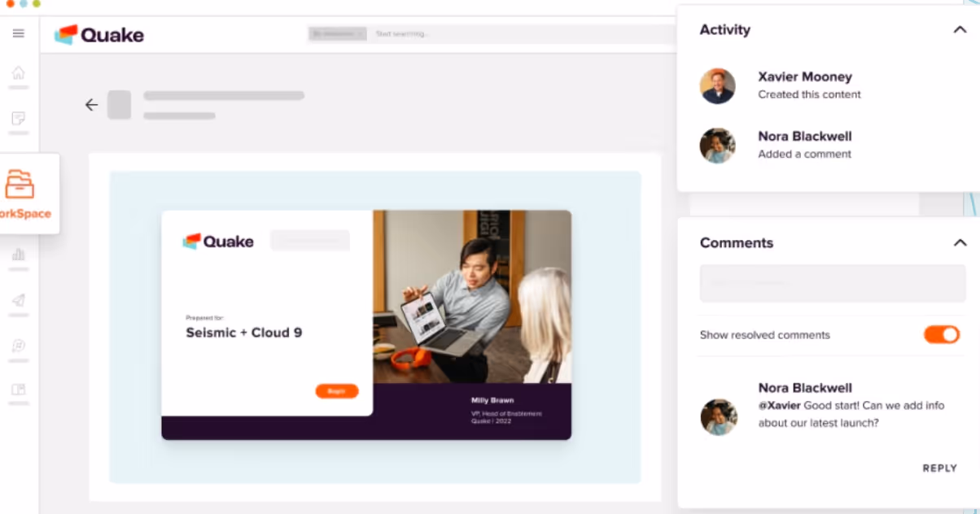Toggle Show resolved comments switch
This screenshot has width=980, height=514.
[942, 334]
